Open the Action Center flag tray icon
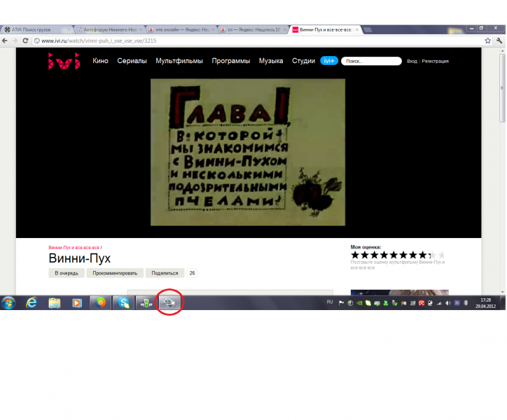This screenshot has width=507, height=420. tap(341, 303)
